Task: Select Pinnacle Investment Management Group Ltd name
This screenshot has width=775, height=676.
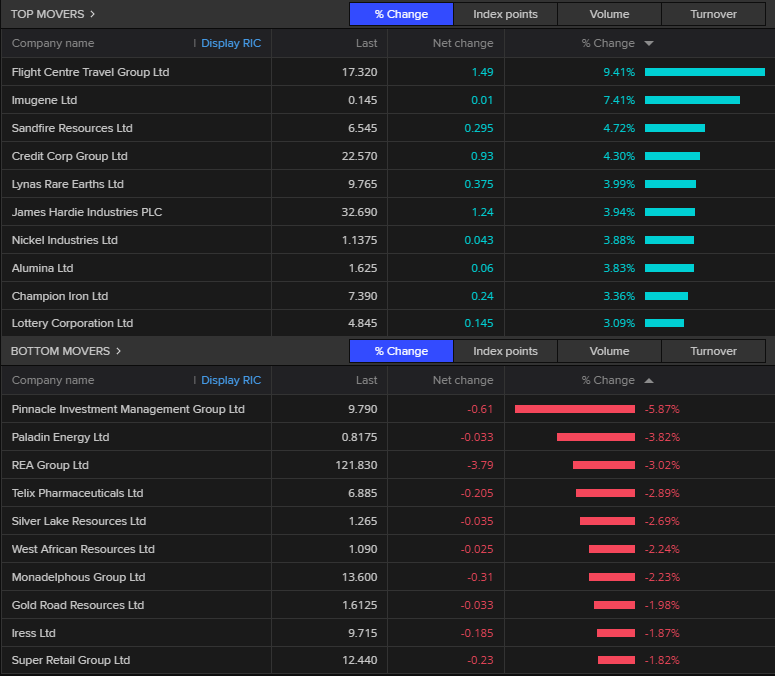Action: tap(128, 409)
